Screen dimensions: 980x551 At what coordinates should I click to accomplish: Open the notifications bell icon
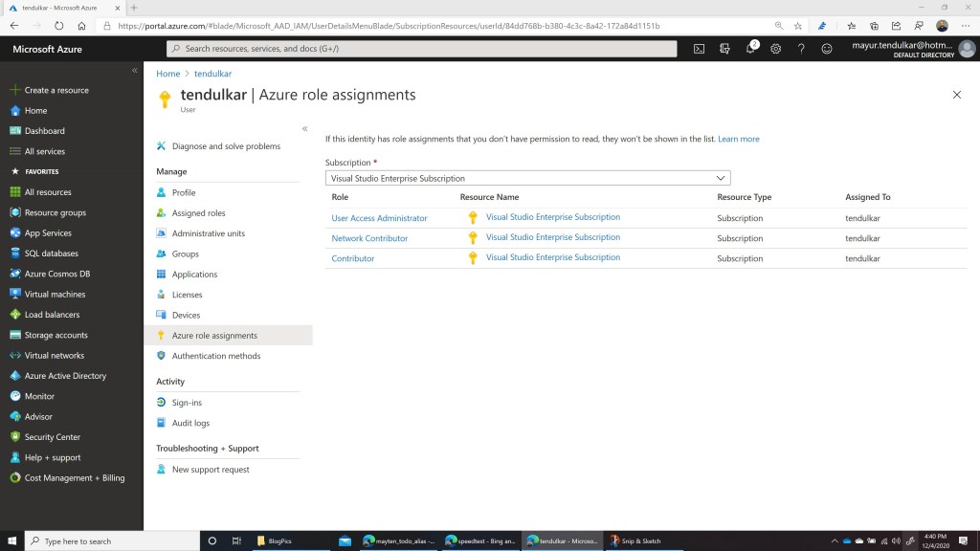pyautogui.click(x=750, y=49)
